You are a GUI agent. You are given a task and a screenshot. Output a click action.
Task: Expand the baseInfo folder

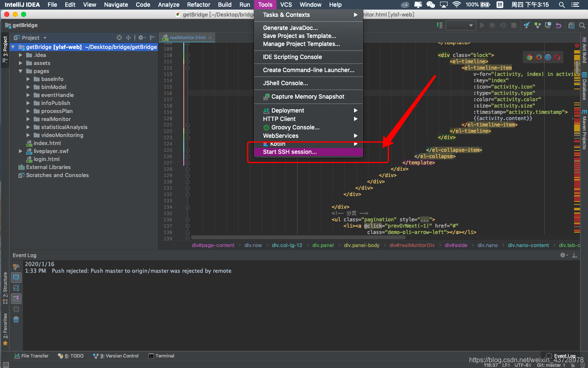[x=28, y=79]
